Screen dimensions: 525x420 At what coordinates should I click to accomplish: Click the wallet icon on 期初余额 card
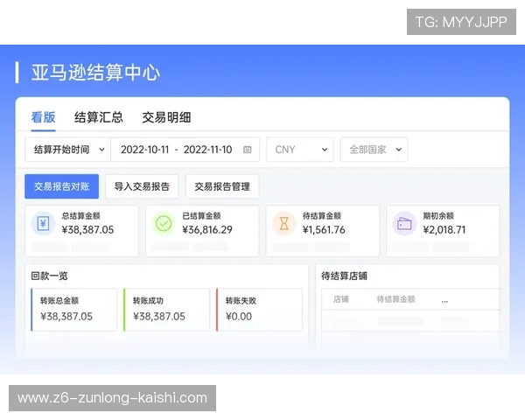tap(404, 223)
